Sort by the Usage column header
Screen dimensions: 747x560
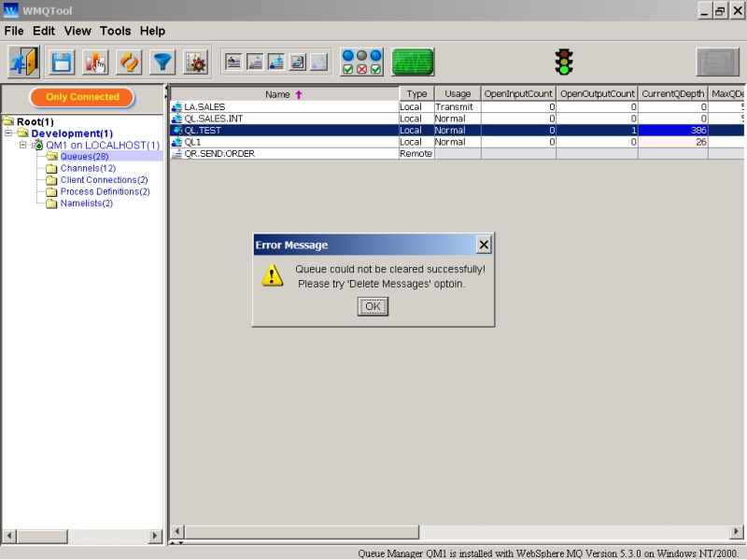click(x=458, y=94)
